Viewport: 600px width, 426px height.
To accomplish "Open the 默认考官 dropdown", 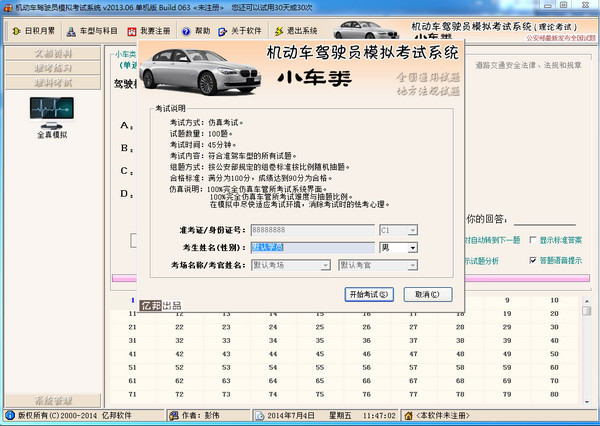I will click(x=412, y=265).
